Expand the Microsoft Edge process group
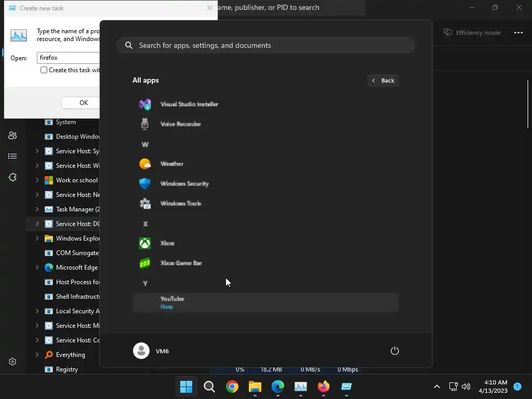 (x=37, y=268)
